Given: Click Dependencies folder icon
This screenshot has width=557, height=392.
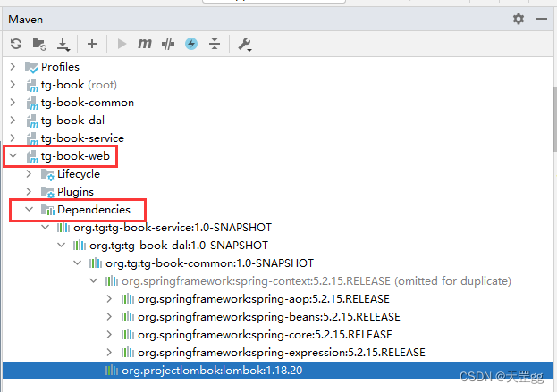Looking at the screenshot, I should [x=47, y=210].
